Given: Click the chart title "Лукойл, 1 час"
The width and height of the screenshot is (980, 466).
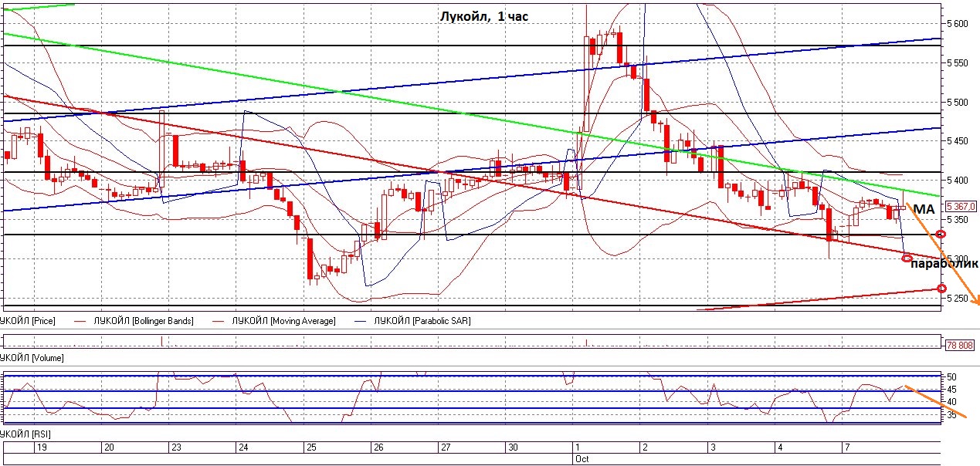Looking at the screenshot, I should pos(483,16).
